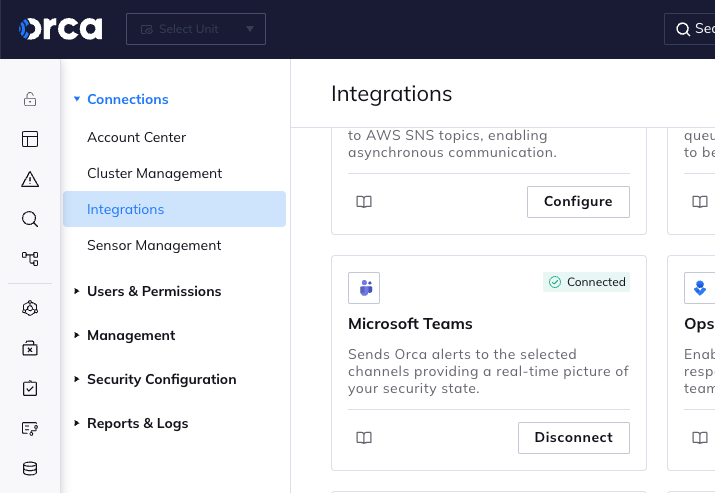Go to Account Center

pyautogui.click(x=137, y=137)
